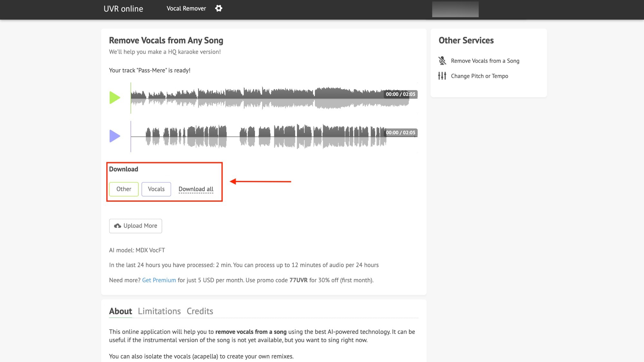Switch to the Credits tab

coord(200,311)
